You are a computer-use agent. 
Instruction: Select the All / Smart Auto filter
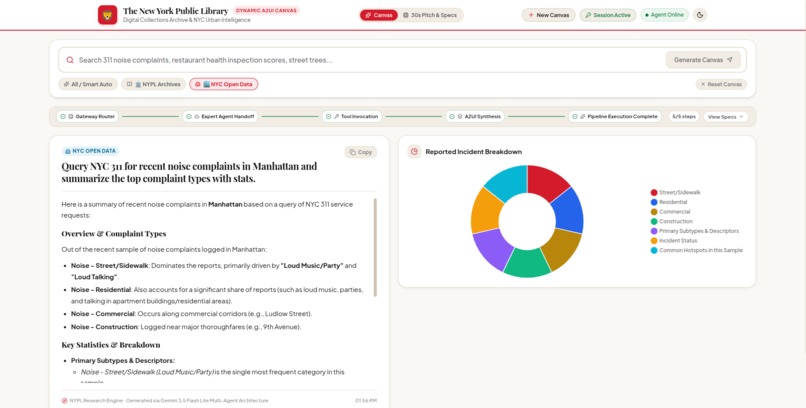(88, 84)
